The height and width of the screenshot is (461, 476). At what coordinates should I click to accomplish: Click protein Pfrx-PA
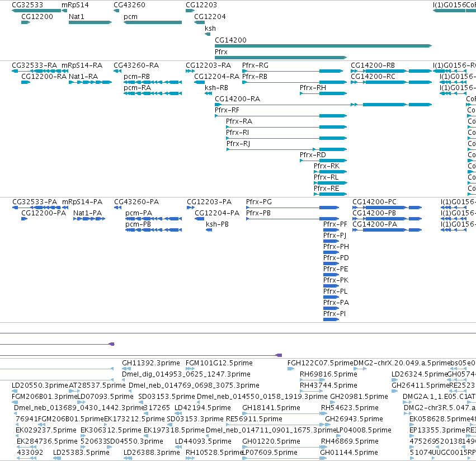(331, 308)
